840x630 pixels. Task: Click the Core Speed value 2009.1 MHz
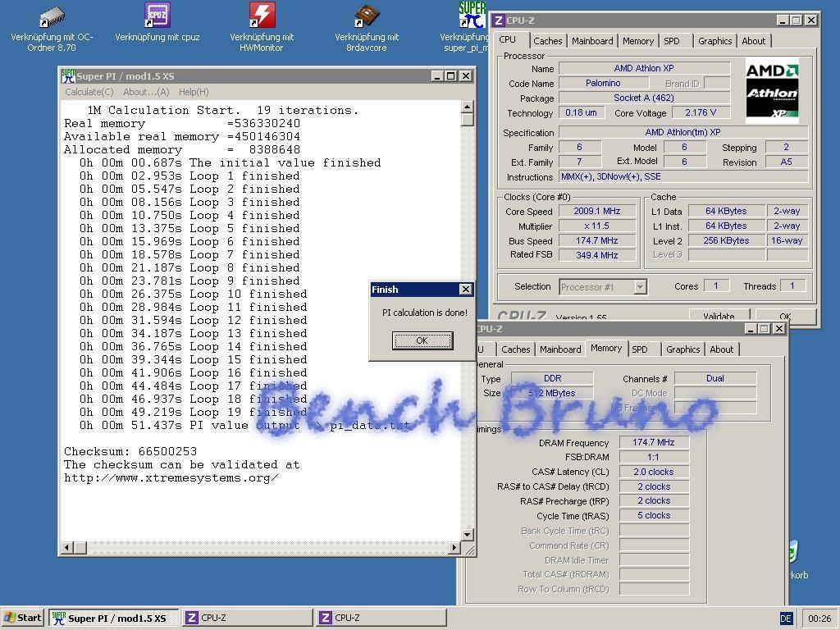[x=597, y=211]
